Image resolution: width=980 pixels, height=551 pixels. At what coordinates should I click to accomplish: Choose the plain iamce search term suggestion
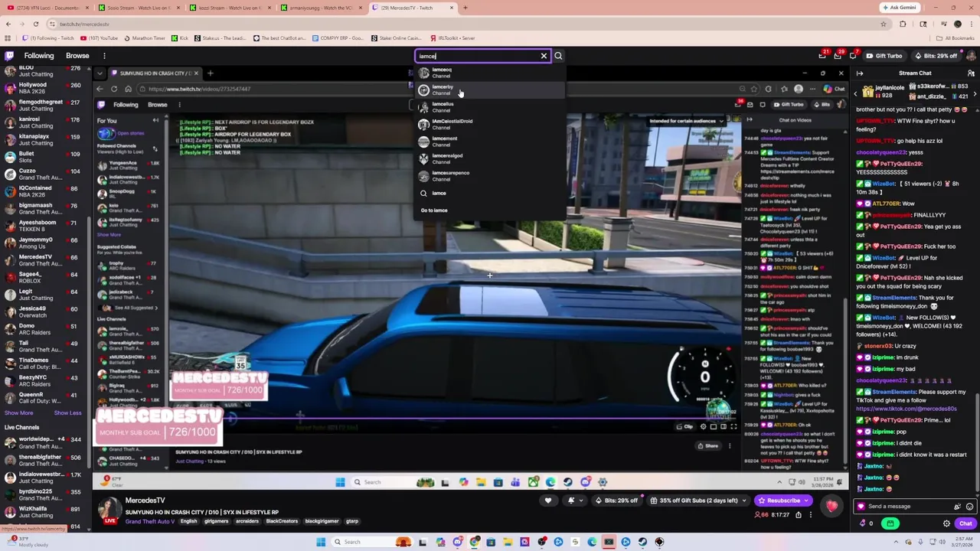(x=490, y=193)
